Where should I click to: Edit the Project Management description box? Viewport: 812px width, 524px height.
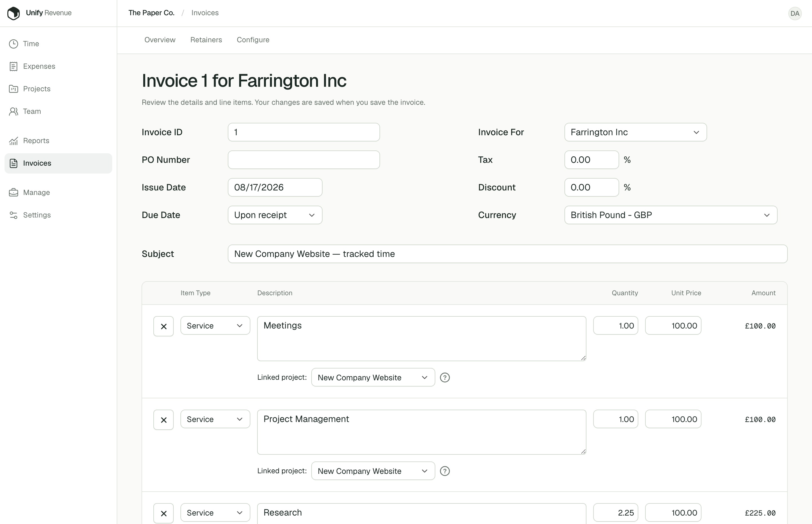point(422,432)
